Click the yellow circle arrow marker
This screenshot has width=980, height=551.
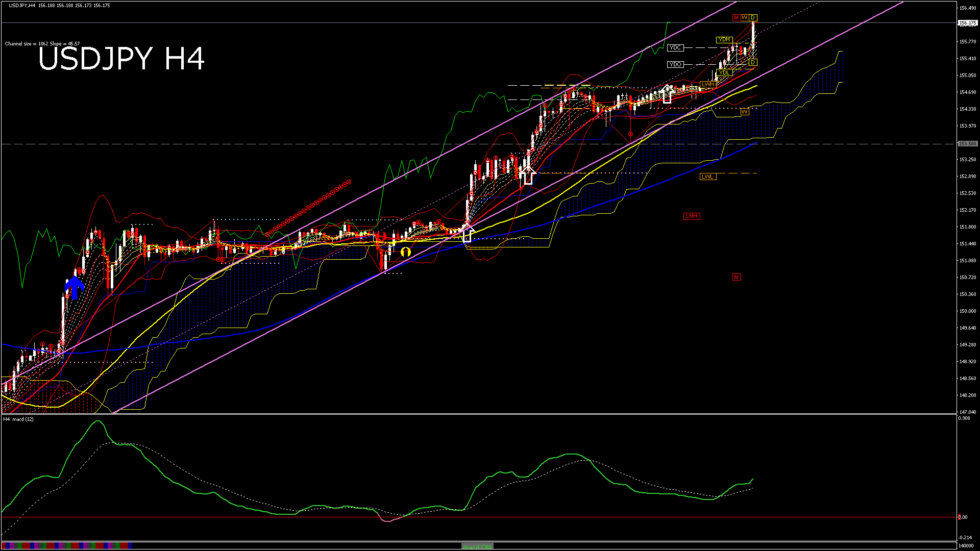click(x=406, y=252)
